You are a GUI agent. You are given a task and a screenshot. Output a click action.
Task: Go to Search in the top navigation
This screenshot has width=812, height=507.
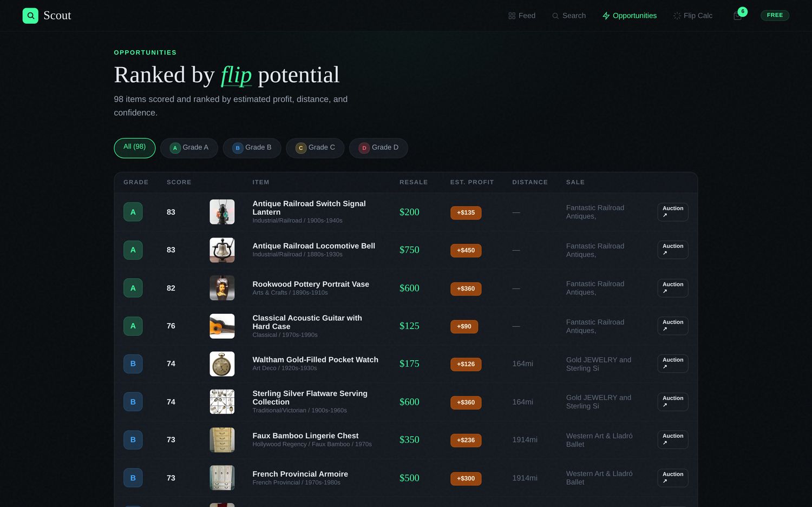coord(569,16)
